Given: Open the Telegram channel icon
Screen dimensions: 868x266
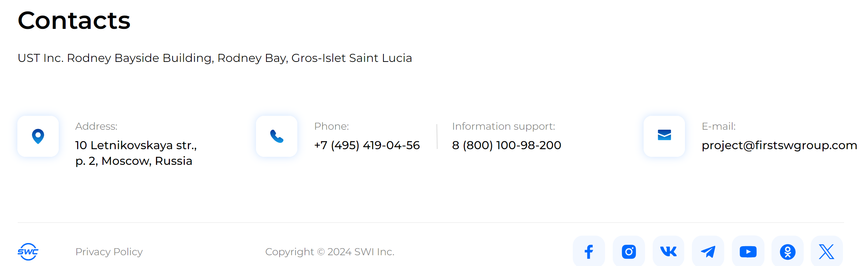Looking at the screenshot, I should coord(708,251).
